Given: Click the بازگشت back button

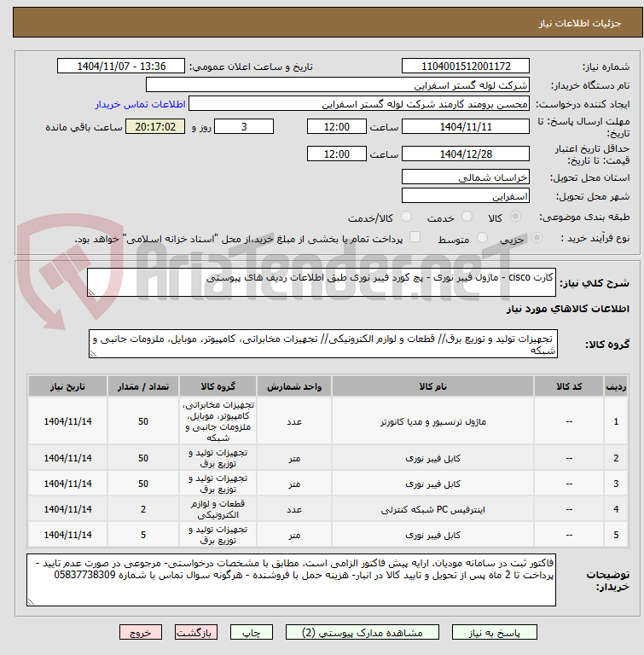Looking at the screenshot, I should 196,633.
